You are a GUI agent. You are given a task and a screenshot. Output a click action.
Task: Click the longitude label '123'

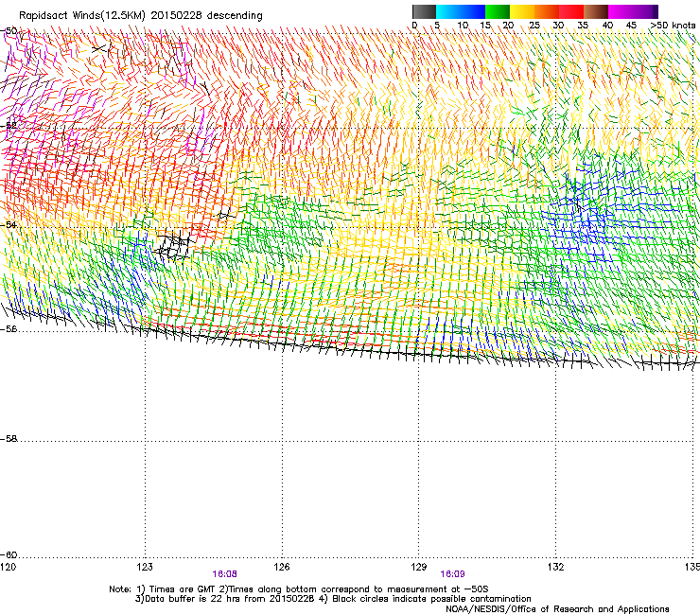(x=145, y=567)
